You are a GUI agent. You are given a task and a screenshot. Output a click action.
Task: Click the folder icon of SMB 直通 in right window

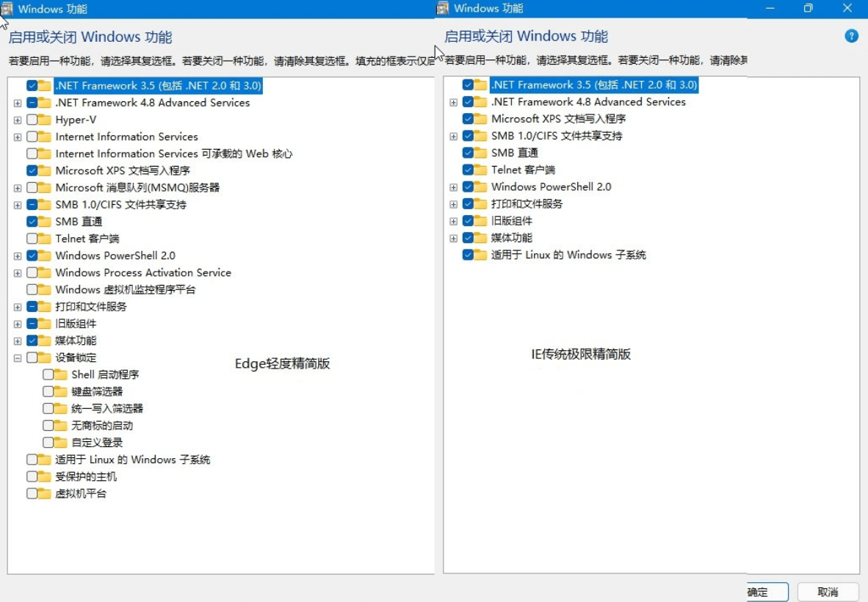click(481, 153)
